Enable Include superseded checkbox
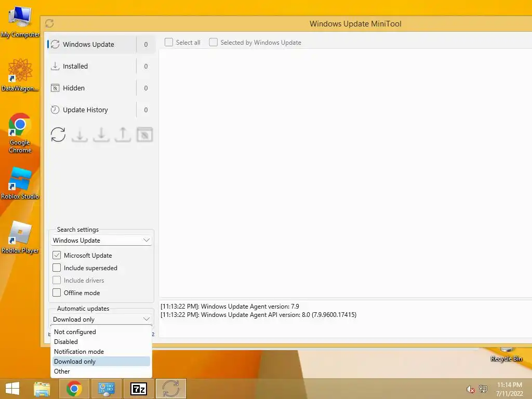 pos(57,268)
